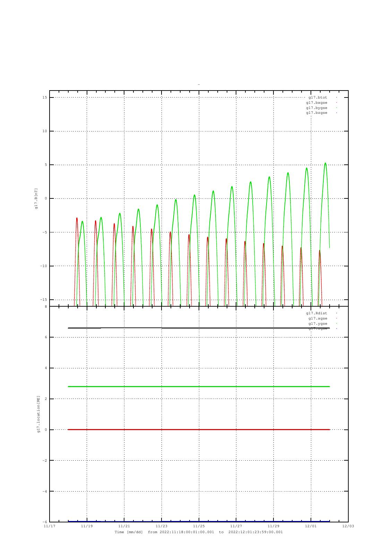Click the blue zgse line near -6

coord(199,521)
